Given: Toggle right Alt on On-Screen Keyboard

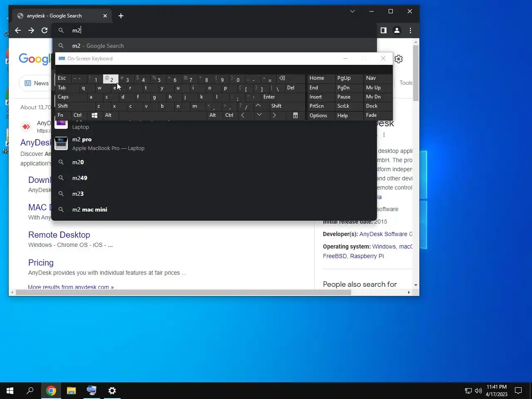Looking at the screenshot, I should (214, 115).
